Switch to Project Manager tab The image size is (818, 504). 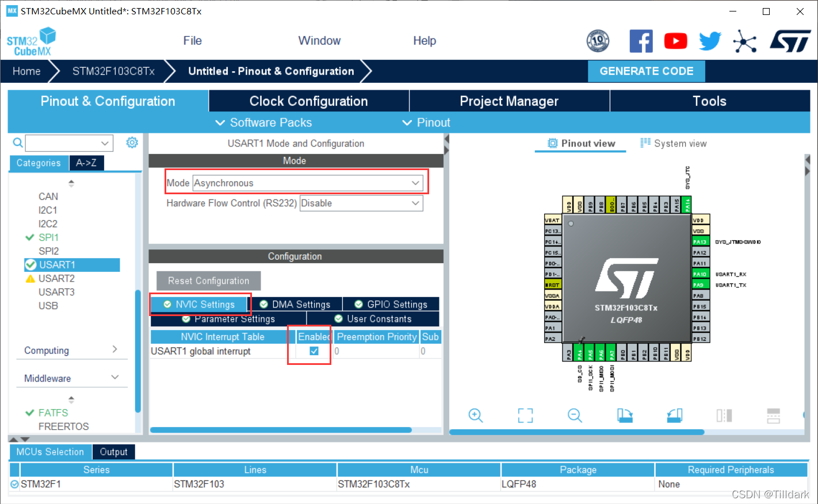pyautogui.click(x=509, y=101)
